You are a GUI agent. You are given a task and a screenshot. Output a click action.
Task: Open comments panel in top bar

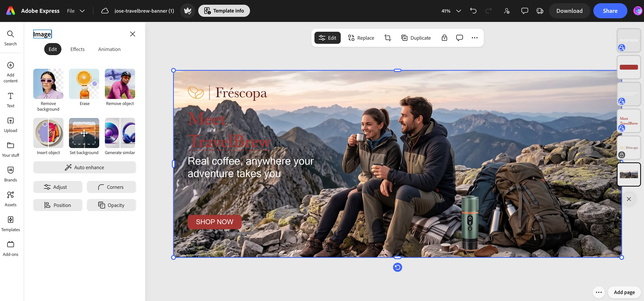pyautogui.click(x=525, y=11)
